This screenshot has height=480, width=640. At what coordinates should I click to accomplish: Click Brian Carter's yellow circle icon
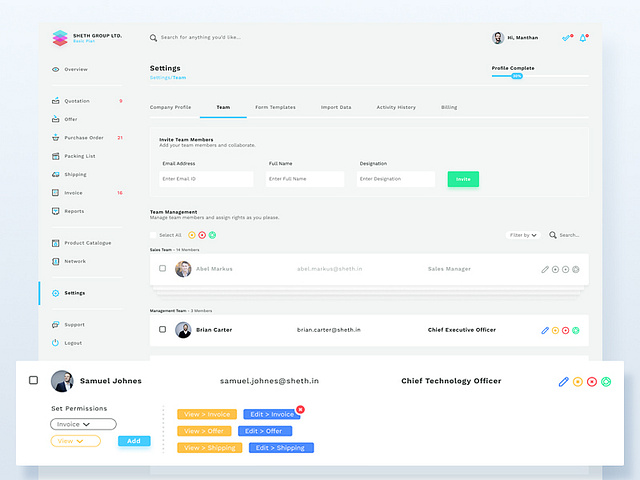tap(555, 330)
